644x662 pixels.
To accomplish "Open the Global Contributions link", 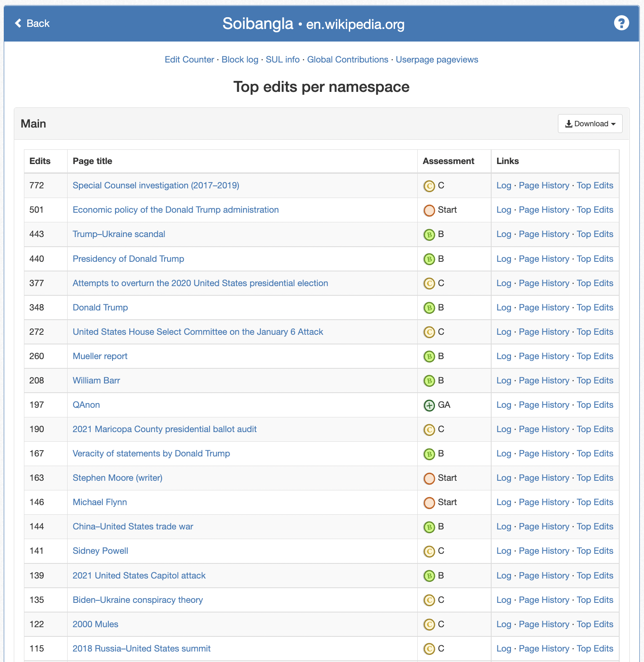I will tap(348, 60).
